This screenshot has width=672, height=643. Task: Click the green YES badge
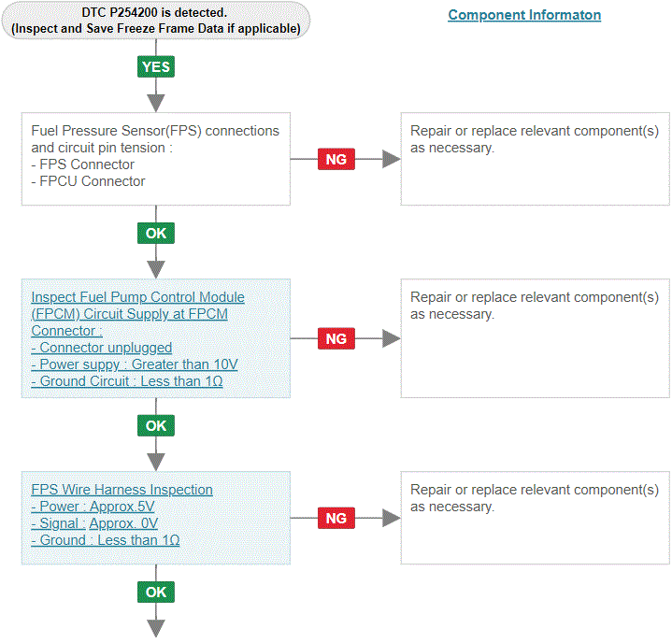tap(156, 67)
